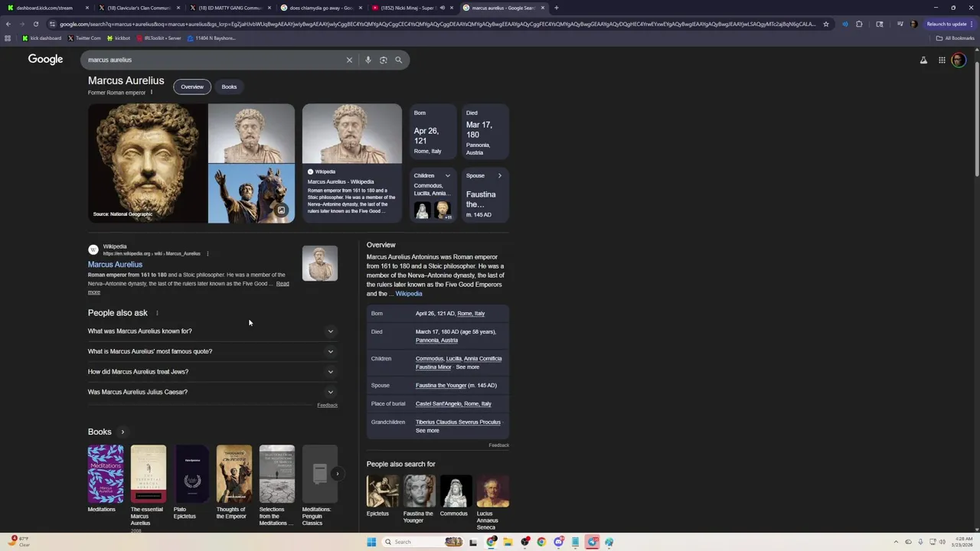The height and width of the screenshot is (551, 980).
Task: Open Windows Start menu
Action: (x=371, y=542)
